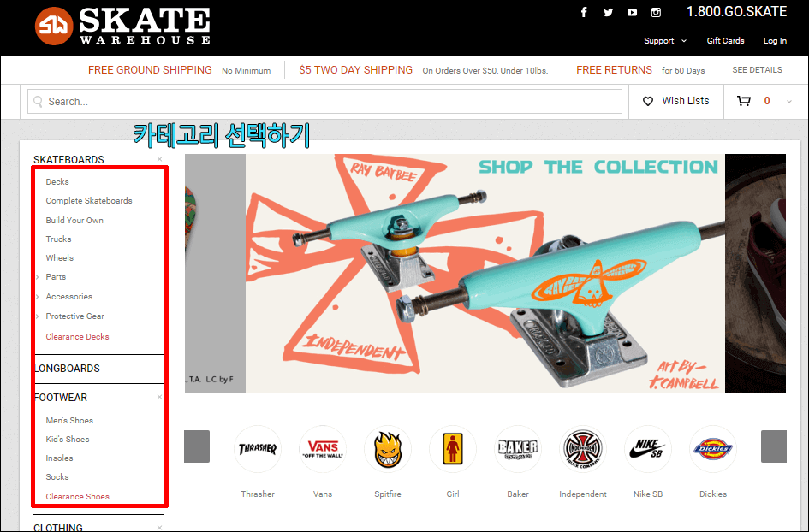809x532 pixels.
Task: Open the Skate Warehouse Instagram page
Action: click(x=657, y=12)
